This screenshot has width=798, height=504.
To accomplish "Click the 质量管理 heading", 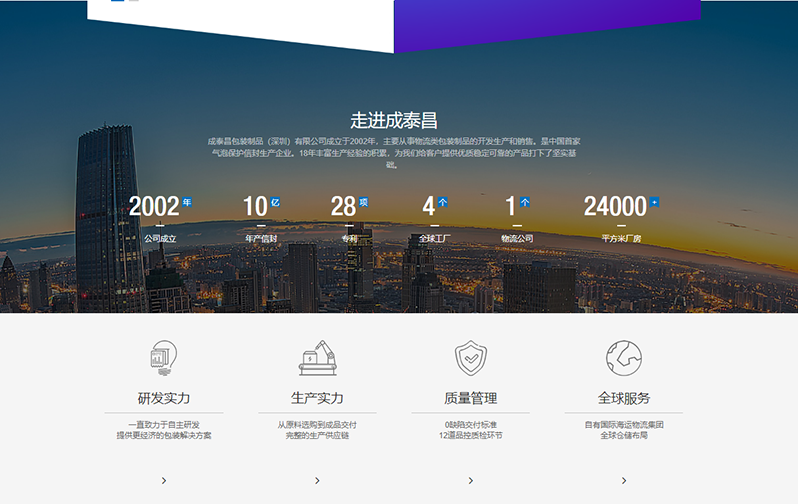I will (x=470, y=398).
